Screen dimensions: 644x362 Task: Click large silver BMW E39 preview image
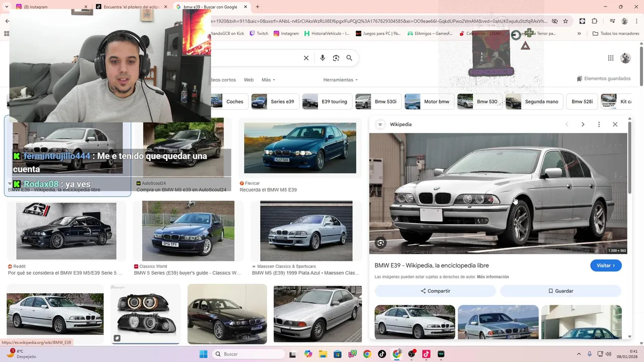(498, 194)
